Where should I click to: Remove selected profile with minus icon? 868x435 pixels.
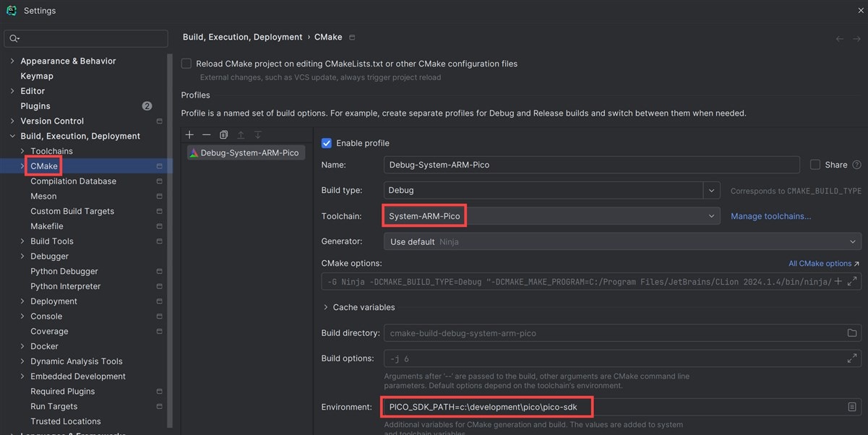[207, 134]
